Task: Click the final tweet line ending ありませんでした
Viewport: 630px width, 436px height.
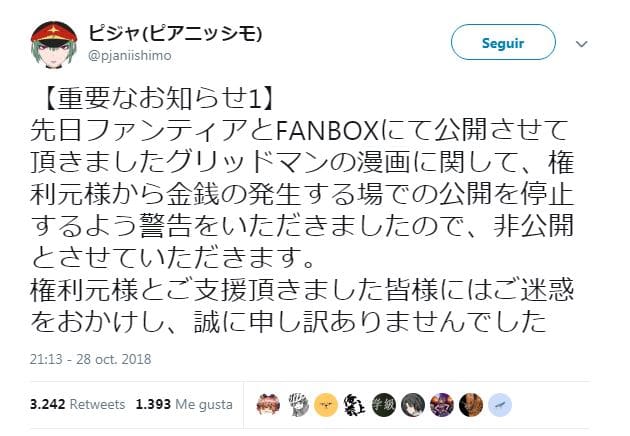Action: pyautogui.click(x=288, y=322)
